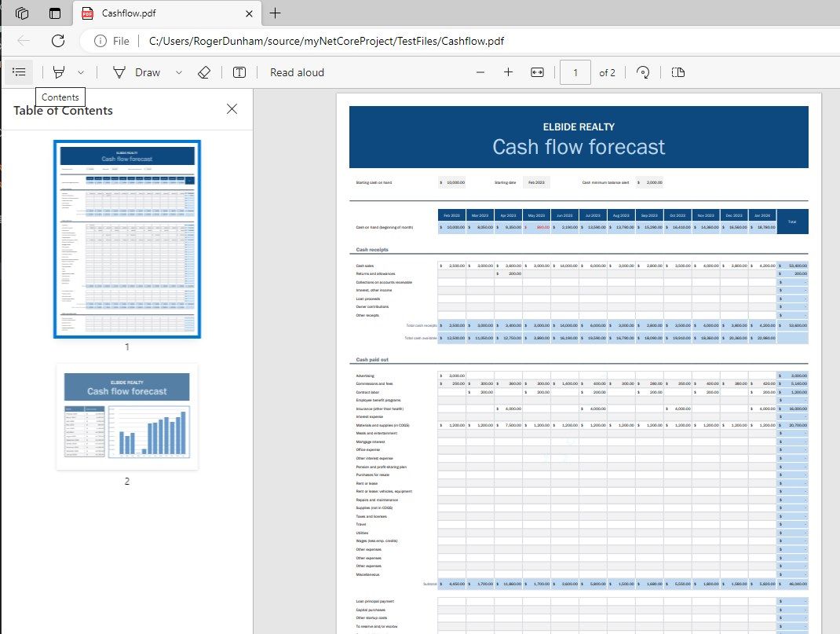Zoom in on the PDF
Image resolution: width=840 pixels, height=634 pixels.
(509, 71)
